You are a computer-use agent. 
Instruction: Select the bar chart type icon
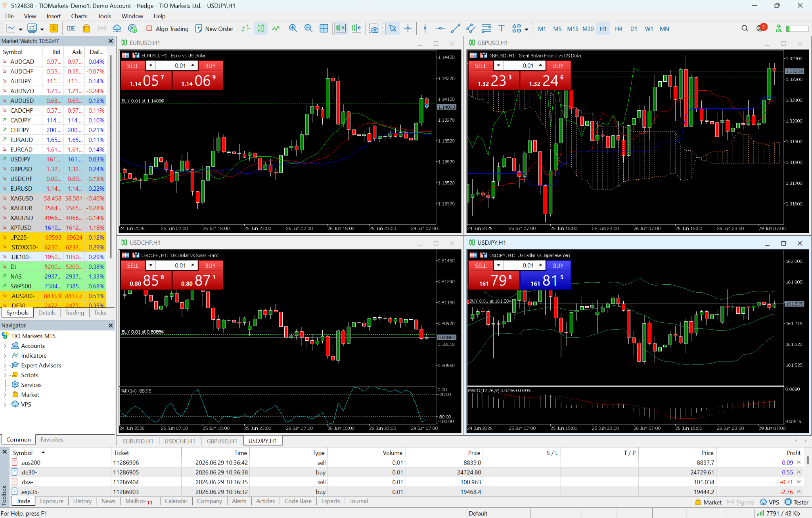pyautogui.click(x=246, y=29)
